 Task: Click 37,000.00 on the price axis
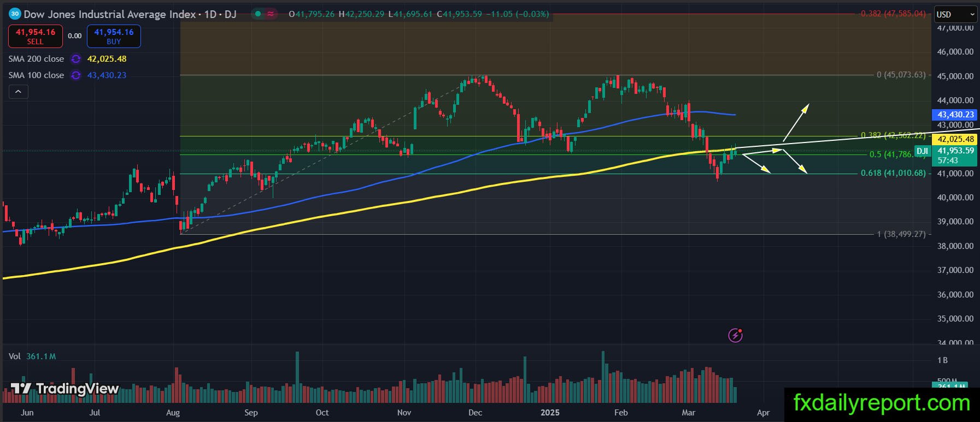[x=955, y=270]
